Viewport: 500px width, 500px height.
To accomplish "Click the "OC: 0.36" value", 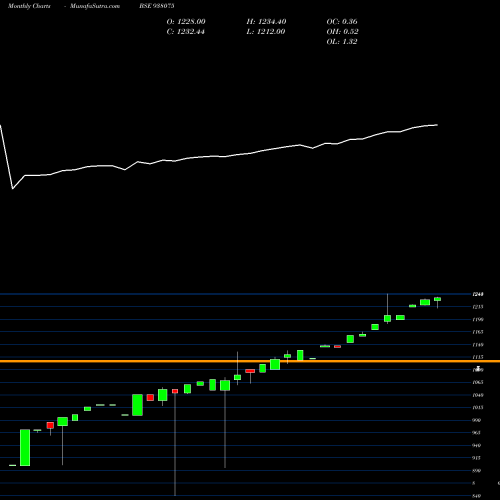I will (x=342, y=22).
